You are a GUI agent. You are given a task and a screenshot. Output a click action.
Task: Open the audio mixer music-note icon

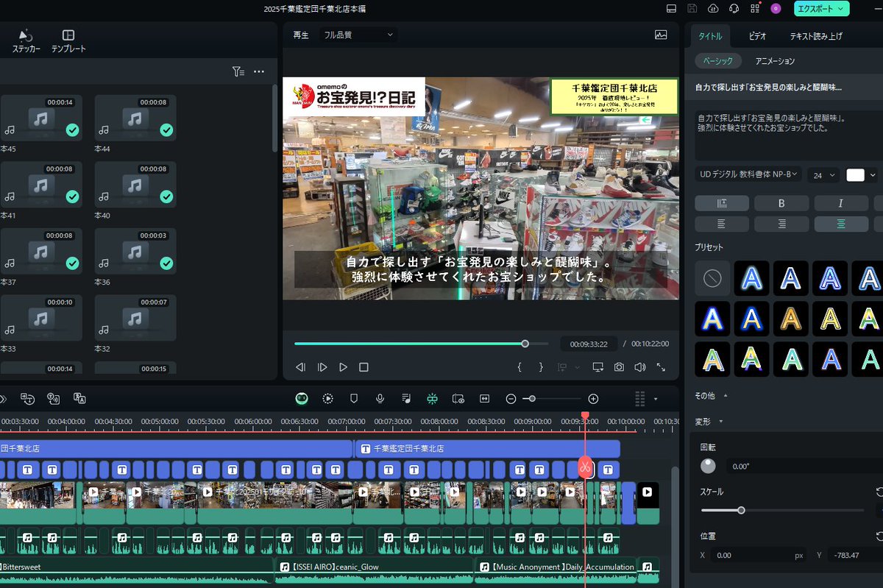[406, 398]
